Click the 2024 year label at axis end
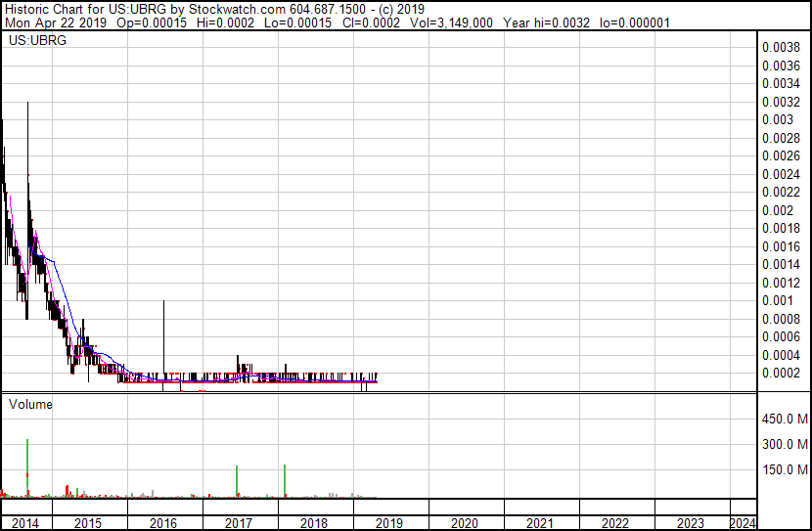Screen dimensions: 812x531 point(743,523)
